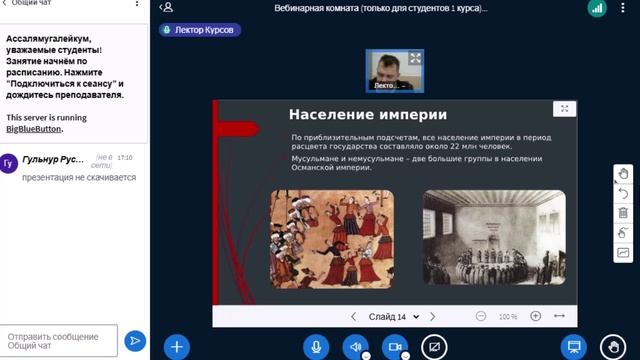Send the chat message
This screenshot has width=640, height=360.
[135, 341]
